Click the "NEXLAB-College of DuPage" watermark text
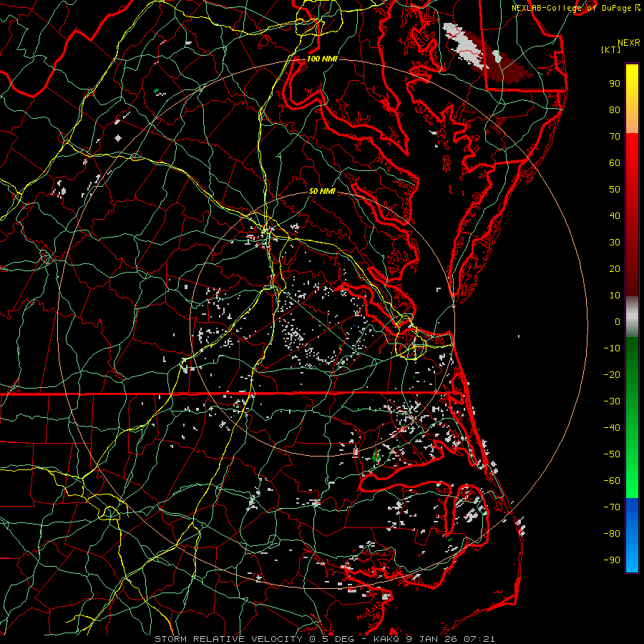644x644 pixels. pos(572,8)
